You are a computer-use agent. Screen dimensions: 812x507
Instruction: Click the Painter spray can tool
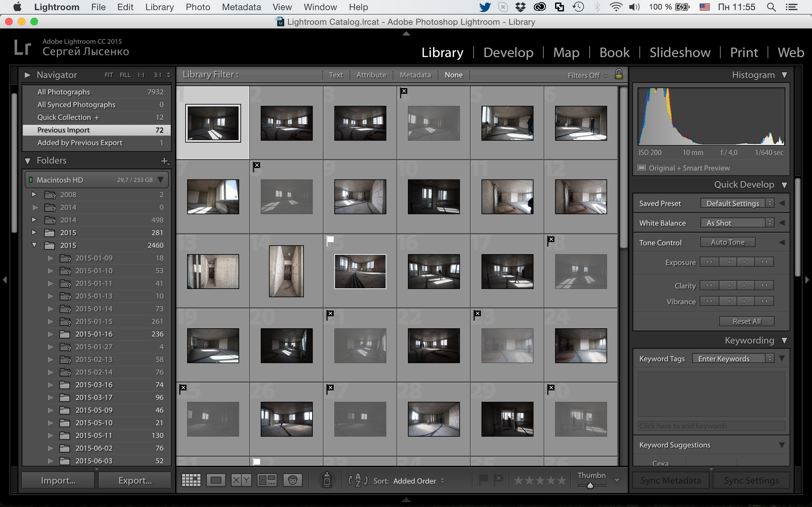click(x=327, y=480)
